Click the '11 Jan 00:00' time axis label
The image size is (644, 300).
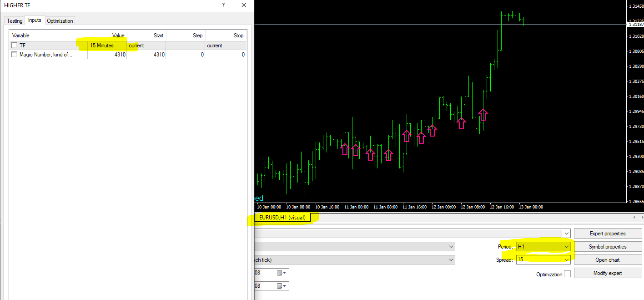pos(356,207)
